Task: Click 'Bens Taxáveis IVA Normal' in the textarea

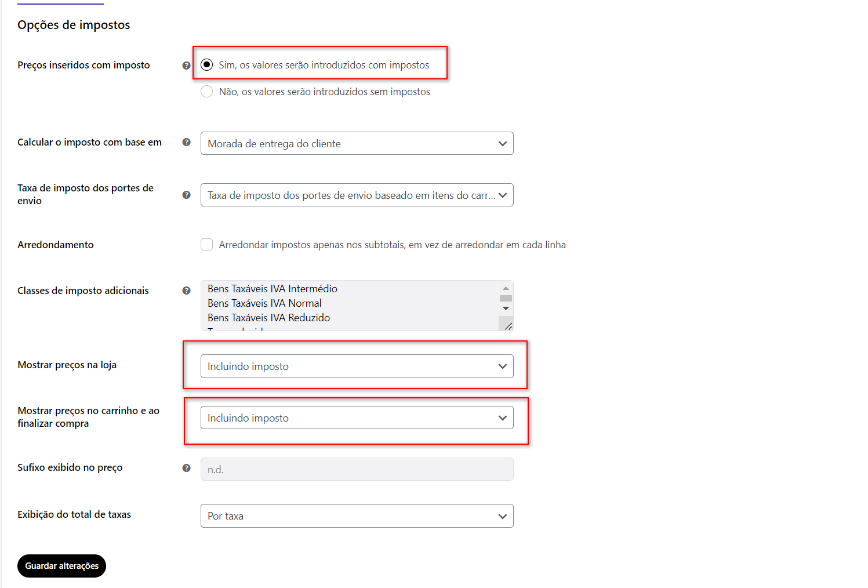Action: (x=264, y=303)
